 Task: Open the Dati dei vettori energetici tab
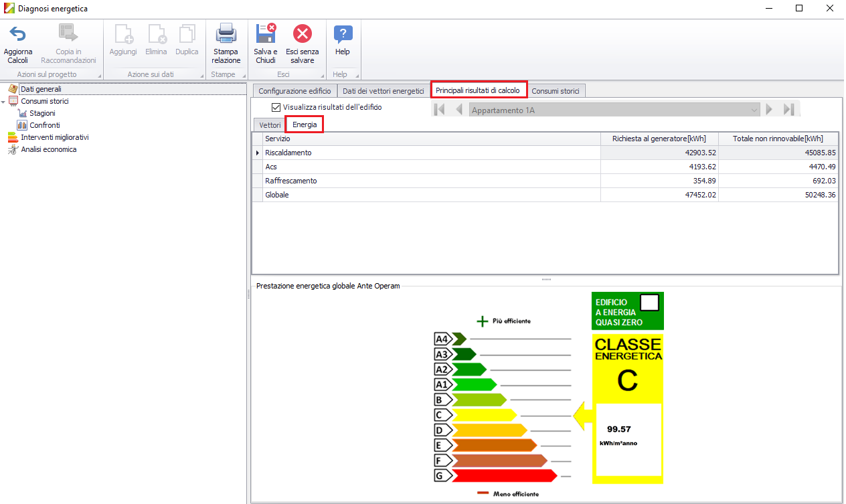383,91
